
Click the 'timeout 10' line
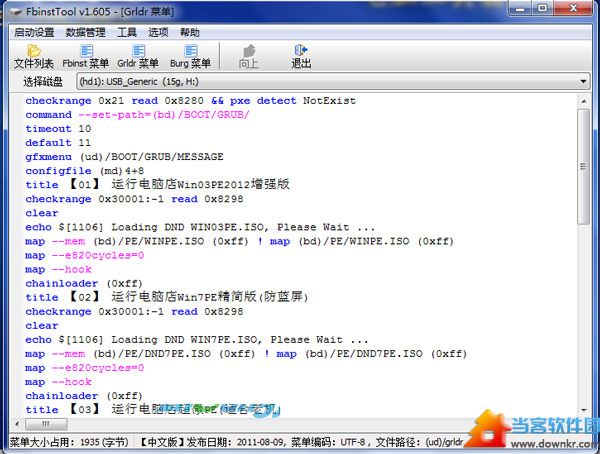point(58,129)
